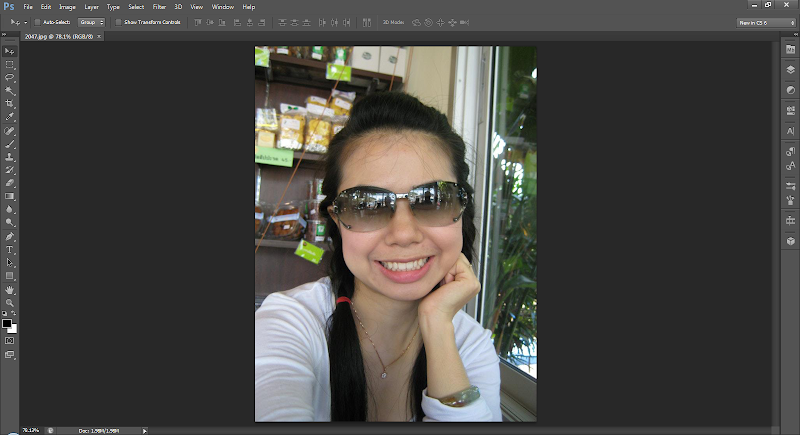
Task: Expand the right panel dock
Action: point(796,35)
